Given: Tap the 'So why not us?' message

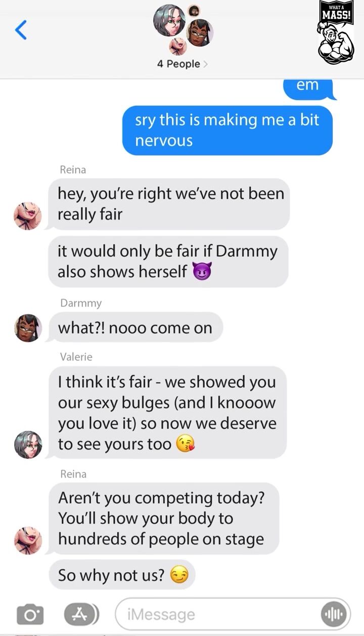Looking at the screenshot, I should tap(122, 575).
